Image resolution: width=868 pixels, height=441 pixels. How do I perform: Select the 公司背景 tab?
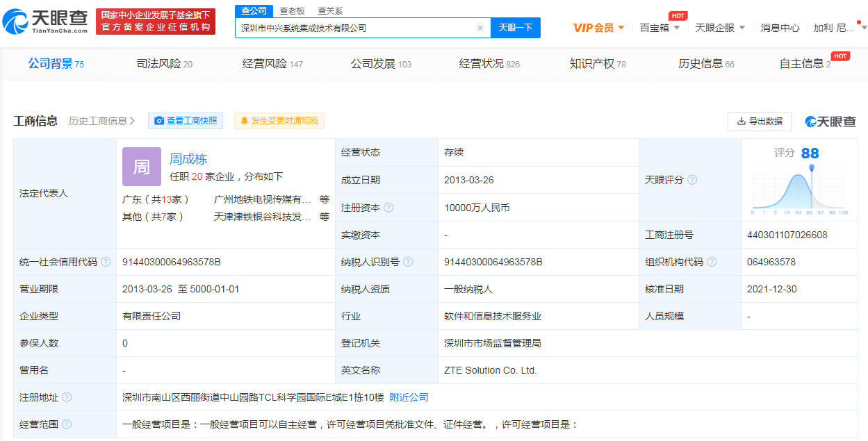pos(56,64)
